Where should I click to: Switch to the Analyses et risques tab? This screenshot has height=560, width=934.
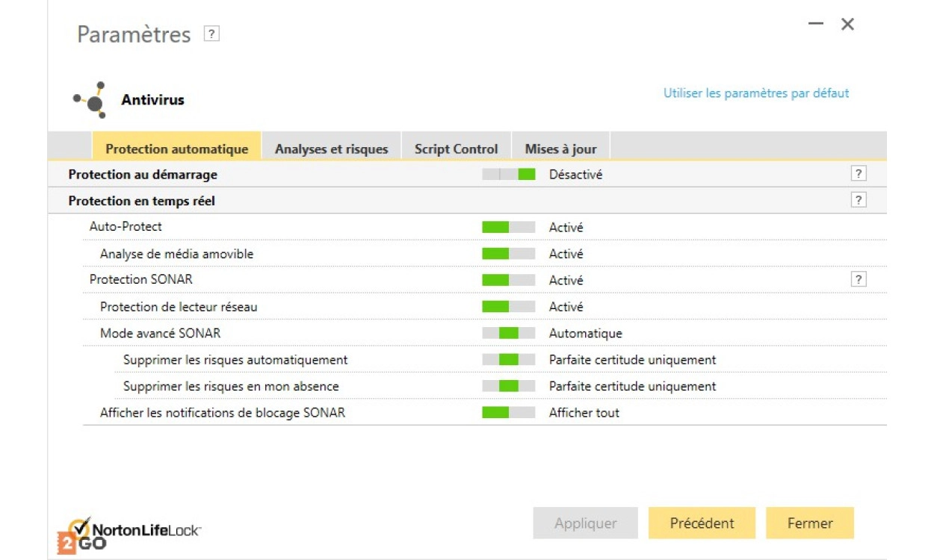(x=331, y=149)
